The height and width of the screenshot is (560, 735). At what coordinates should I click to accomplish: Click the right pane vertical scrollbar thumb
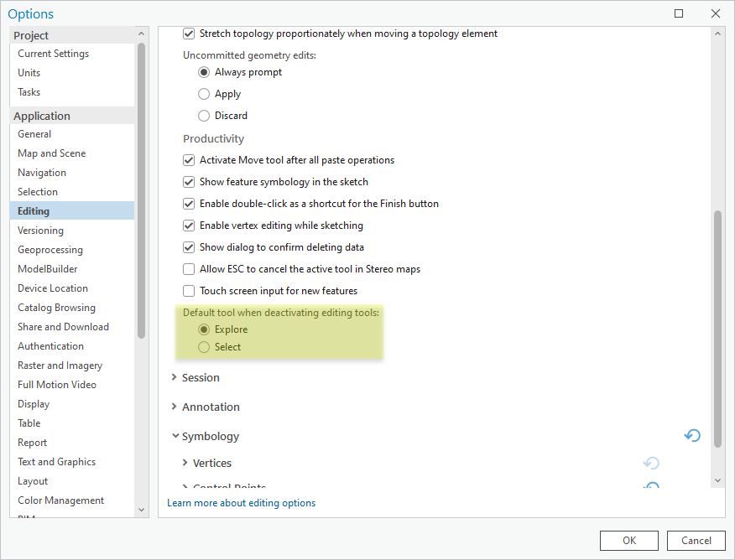click(717, 327)
